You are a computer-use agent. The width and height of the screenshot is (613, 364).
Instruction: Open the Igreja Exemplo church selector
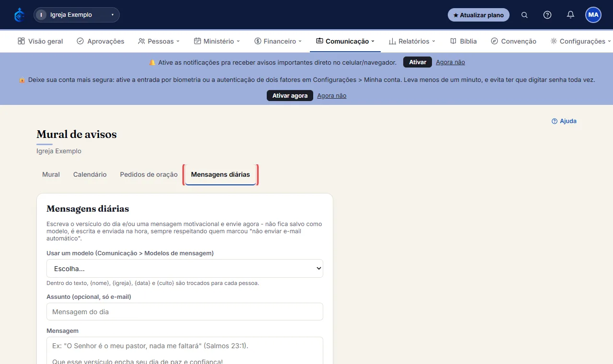[x=77, y=15]
